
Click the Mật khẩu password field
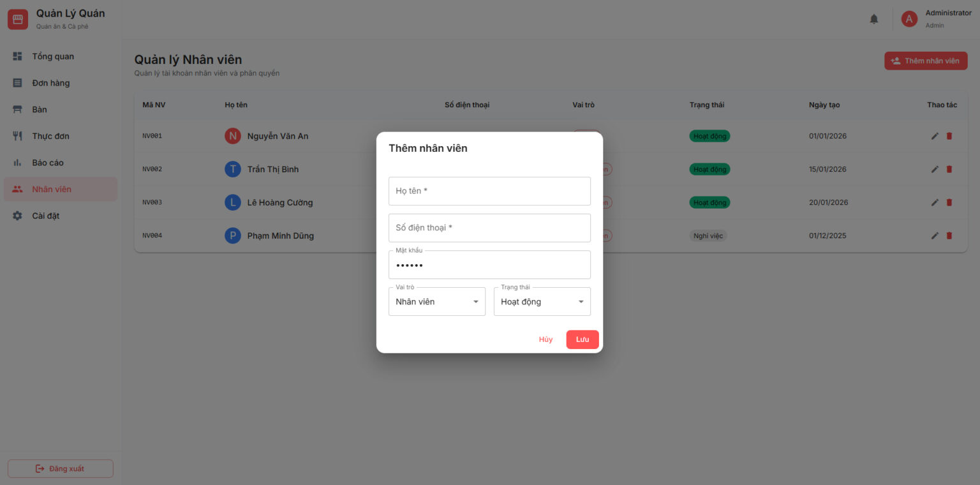point(489,265)
